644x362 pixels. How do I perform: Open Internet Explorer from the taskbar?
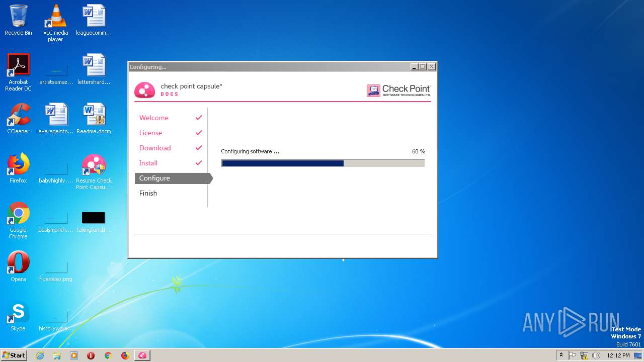40,355
